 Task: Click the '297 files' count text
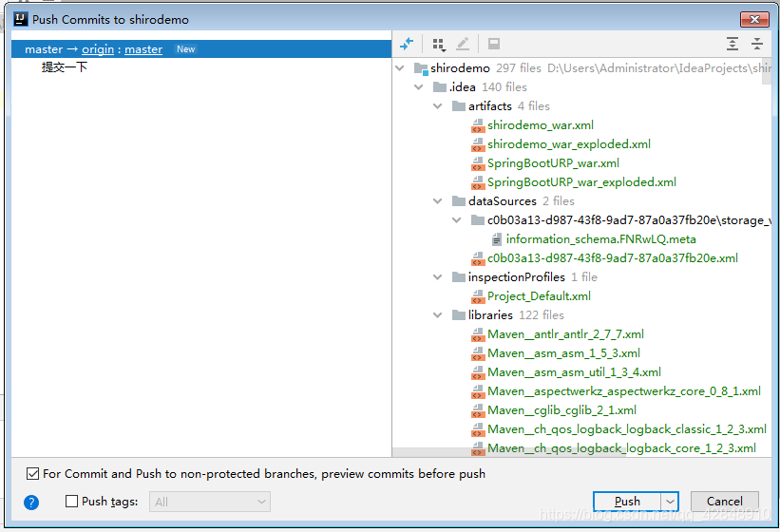519,68
